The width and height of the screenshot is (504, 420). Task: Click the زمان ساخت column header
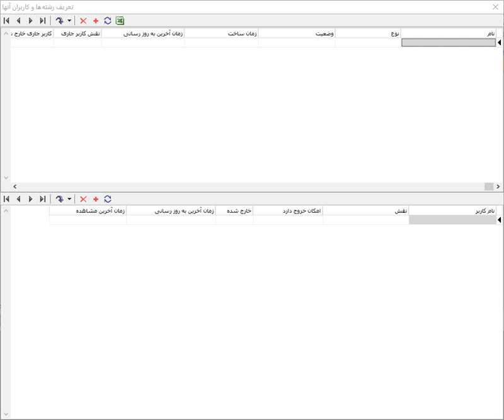click(x=221, y=33)
